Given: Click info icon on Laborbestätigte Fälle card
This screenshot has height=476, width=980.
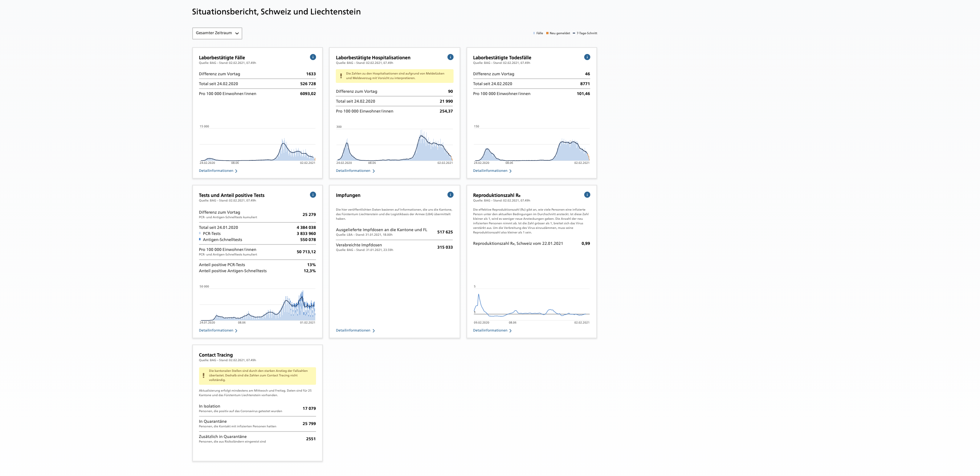Looking at the screenshot, I should [x=313, y=57].
